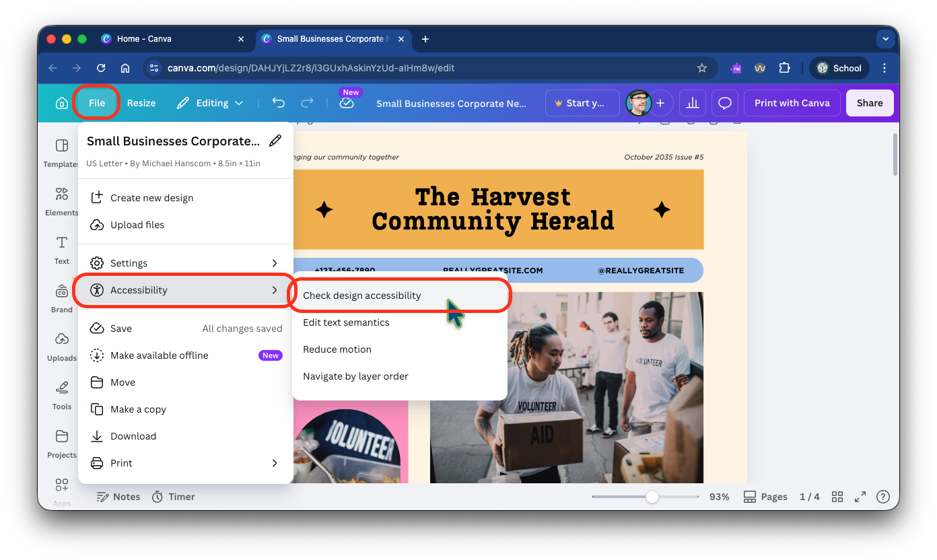This screenshot has height=560, width=937.
Task: Expand the Settings submenu
Action: click(186, 263)
